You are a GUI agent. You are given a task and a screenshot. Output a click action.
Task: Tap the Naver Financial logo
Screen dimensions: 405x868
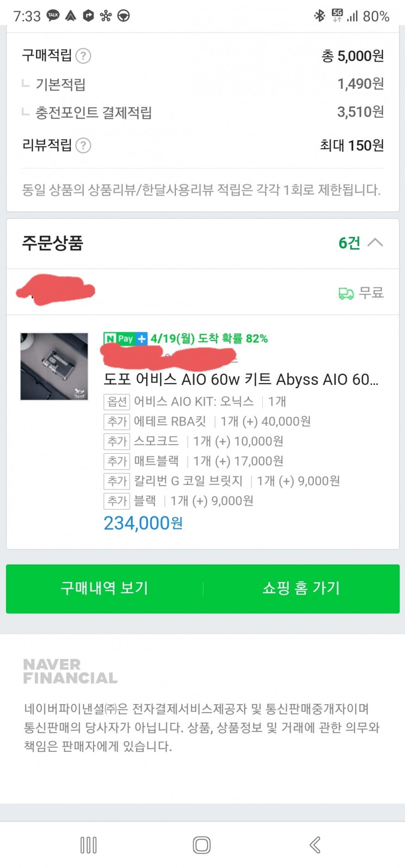(70, 671)
